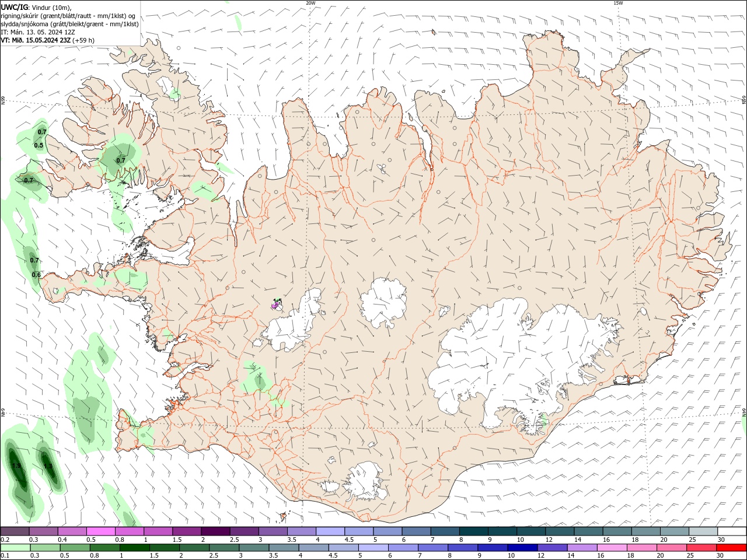The height and width of the screenshot is (560, 747).
Task: Click the 'UWC/IG' title text
Action: click(14, 6)
